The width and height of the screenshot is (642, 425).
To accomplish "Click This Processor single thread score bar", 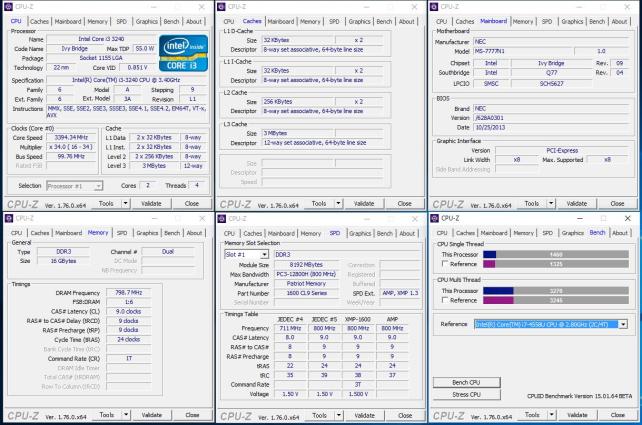I will pyautogui.click(x=556, y=254).
